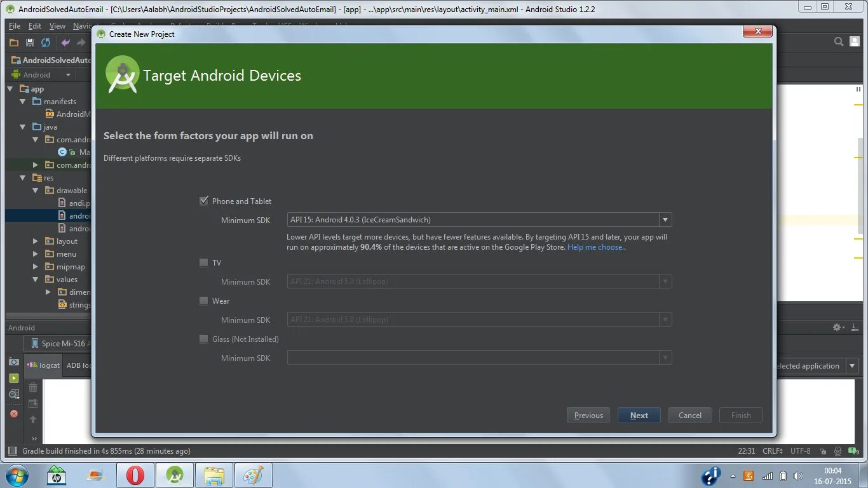Click the more actions chevrons in logcat
The width and height of the screenshot is (868, 488).
pos(34,438)
